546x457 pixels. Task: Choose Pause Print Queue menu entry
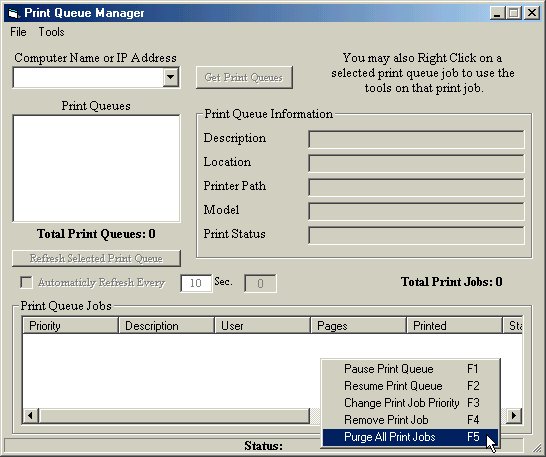point(410,369)
